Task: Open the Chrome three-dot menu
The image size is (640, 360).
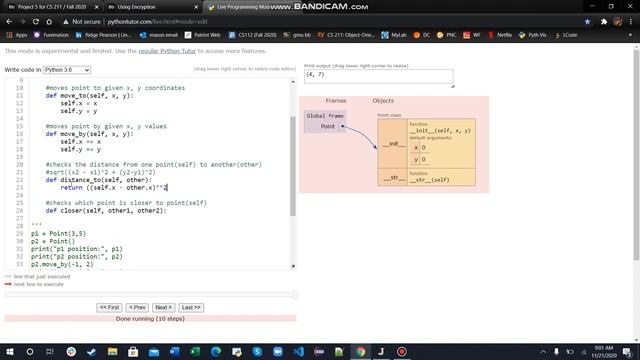Action: click(x=631, y=22)
